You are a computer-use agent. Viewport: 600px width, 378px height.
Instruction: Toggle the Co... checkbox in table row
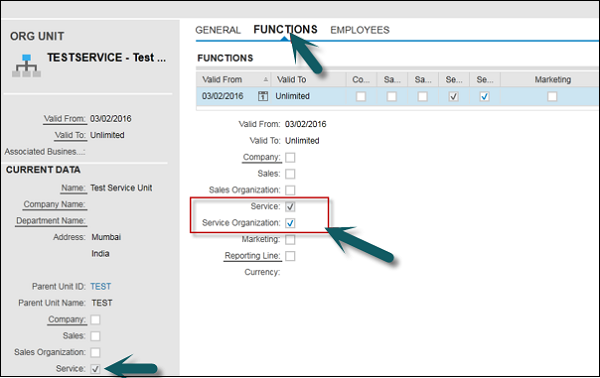point(361,96)
